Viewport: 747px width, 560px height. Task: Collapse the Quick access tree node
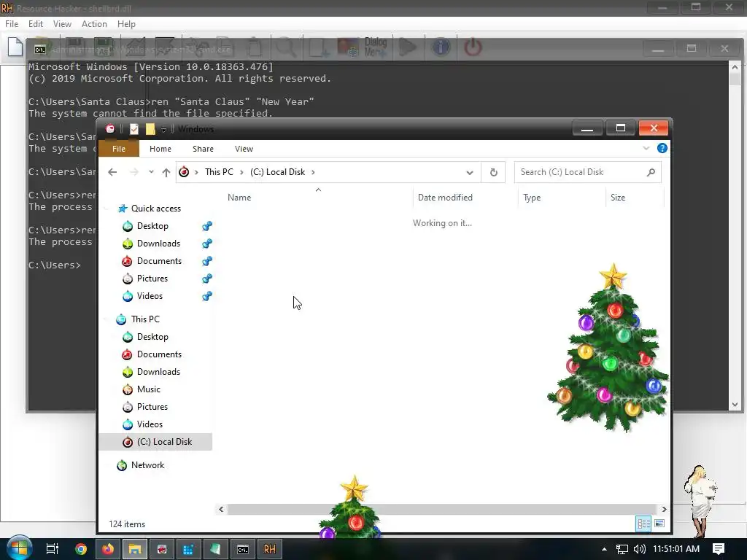click(107, 209)
